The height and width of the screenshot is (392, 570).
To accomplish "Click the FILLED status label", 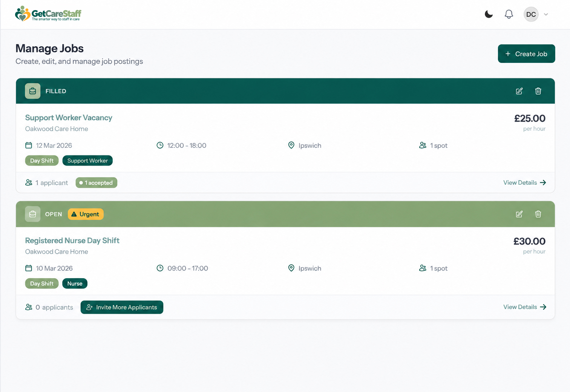I will pos(56,91).
